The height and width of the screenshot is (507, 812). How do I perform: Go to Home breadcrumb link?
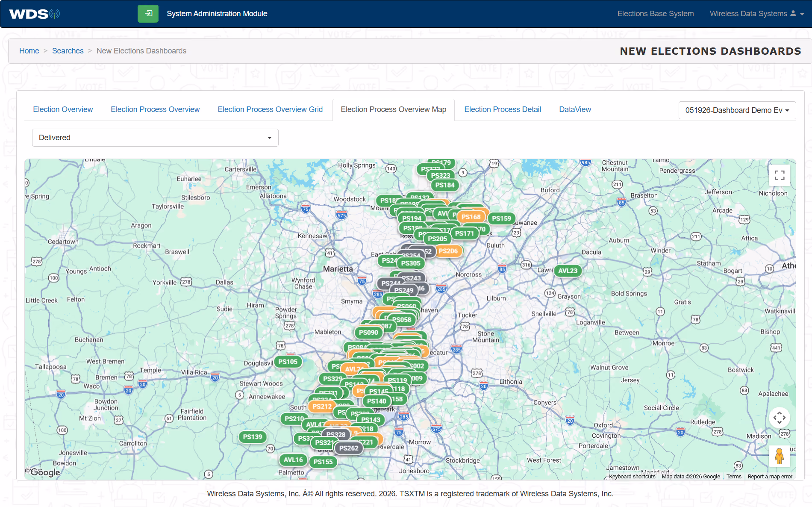29,51
